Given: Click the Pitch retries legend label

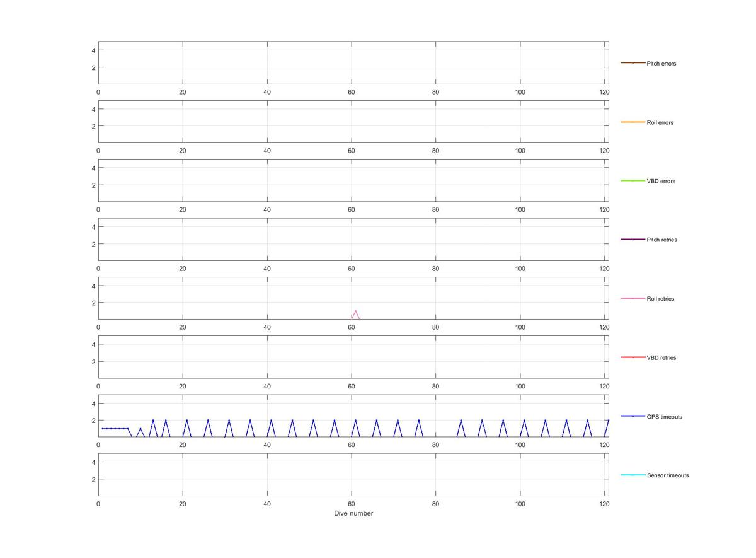Looking at the screenshot, I should (x=662, y=240).
